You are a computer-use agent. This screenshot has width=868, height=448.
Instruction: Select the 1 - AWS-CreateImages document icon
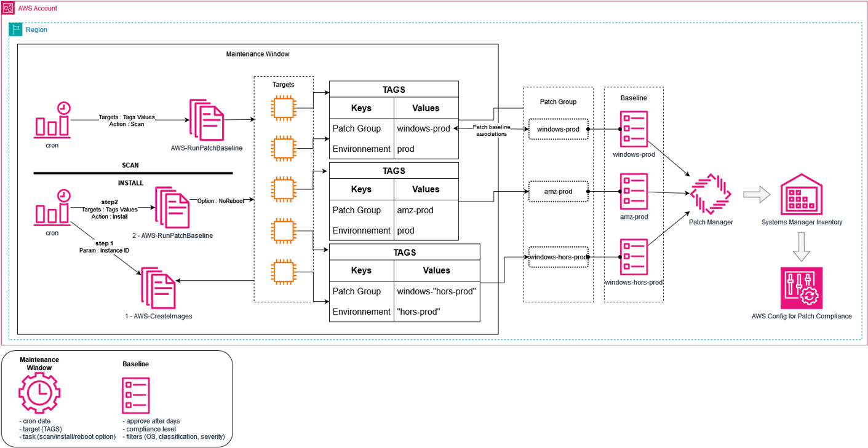pos(158,289)
